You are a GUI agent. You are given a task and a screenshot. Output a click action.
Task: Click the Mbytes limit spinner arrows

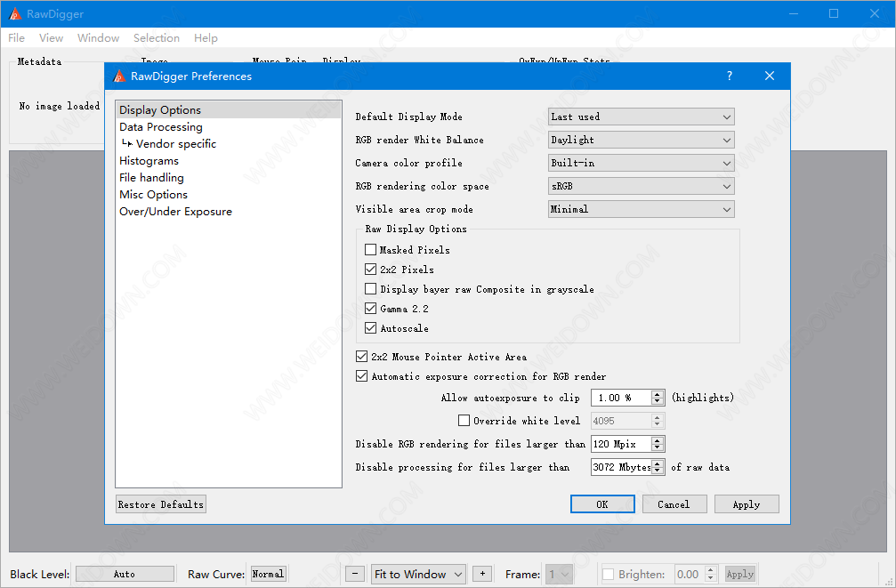pos(658,467)
